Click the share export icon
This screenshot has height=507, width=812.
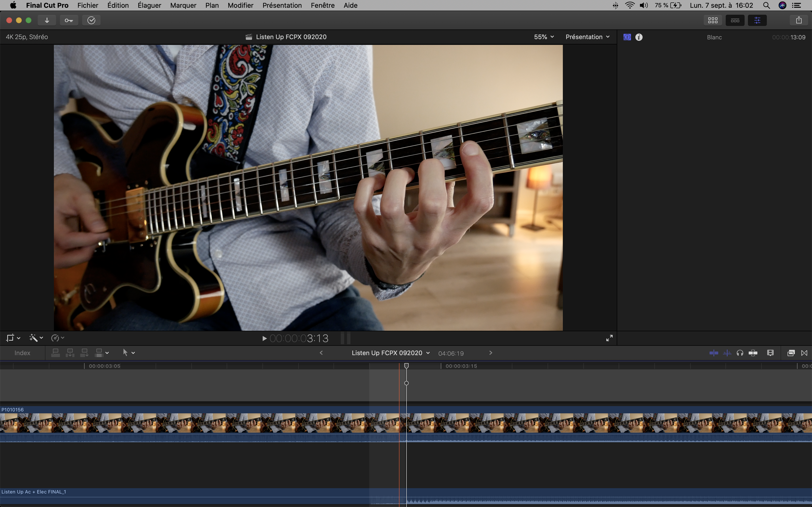pyautogui.click(x=798, y=21)
